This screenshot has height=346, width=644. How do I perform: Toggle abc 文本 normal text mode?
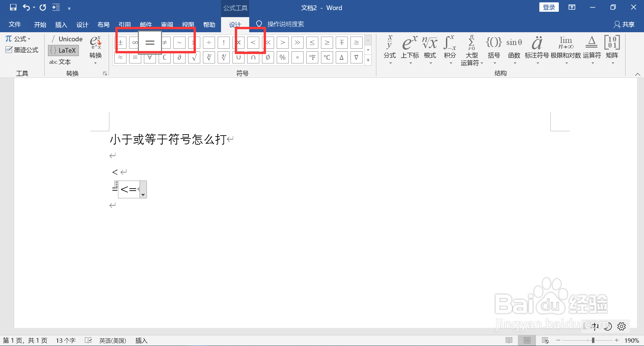tap(60, 62)
